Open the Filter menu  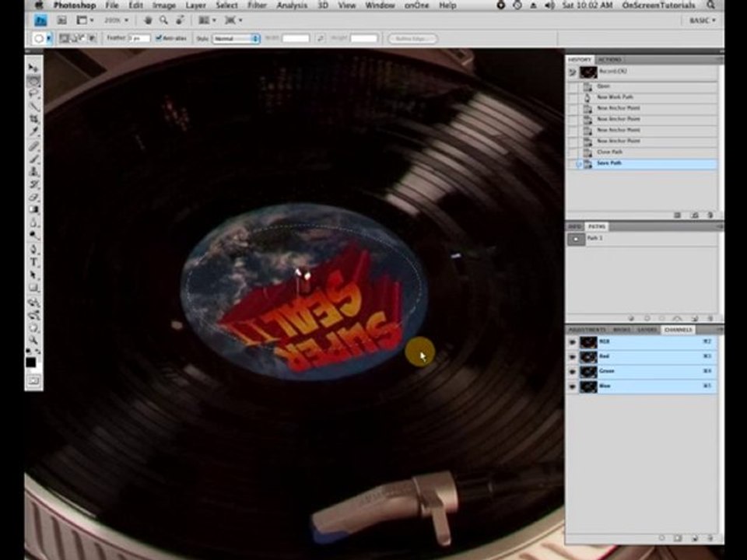(257, 5)
